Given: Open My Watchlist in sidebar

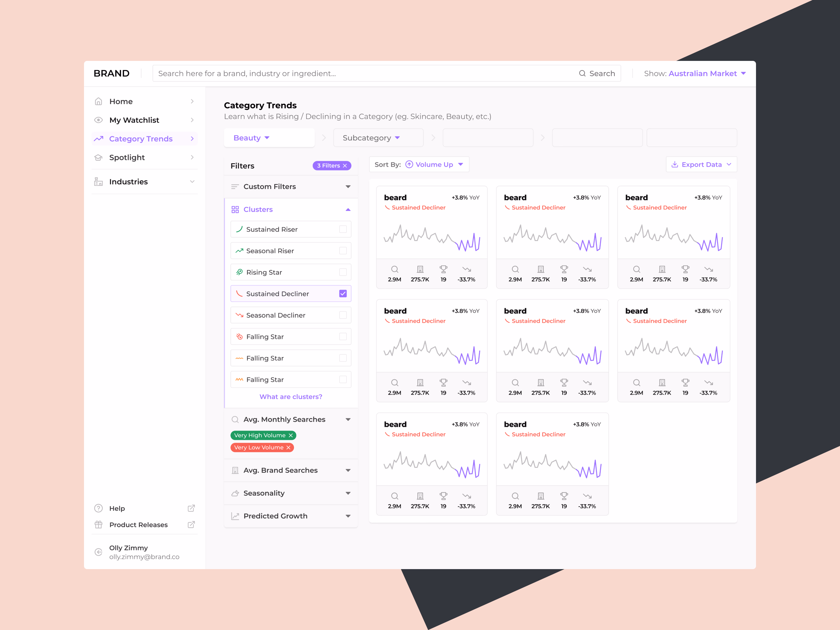Looking at the screenshot, I should click(x=144, y=120).
